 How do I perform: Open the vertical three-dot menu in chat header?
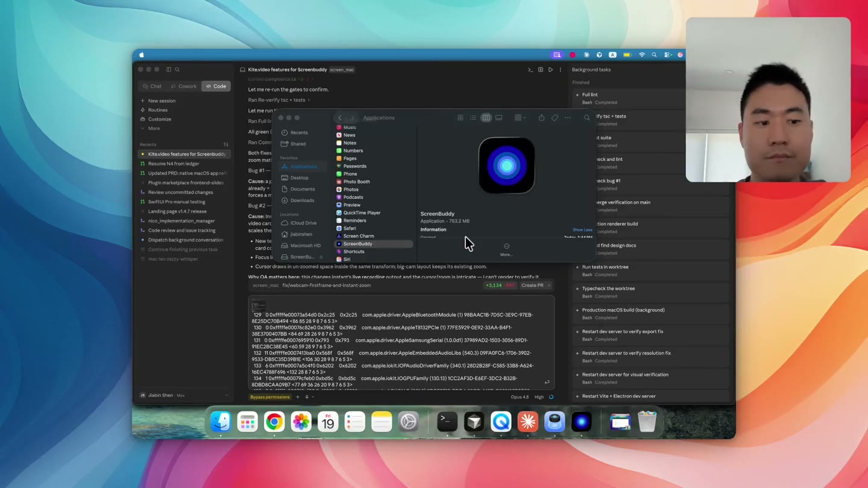tap(560, 70)
